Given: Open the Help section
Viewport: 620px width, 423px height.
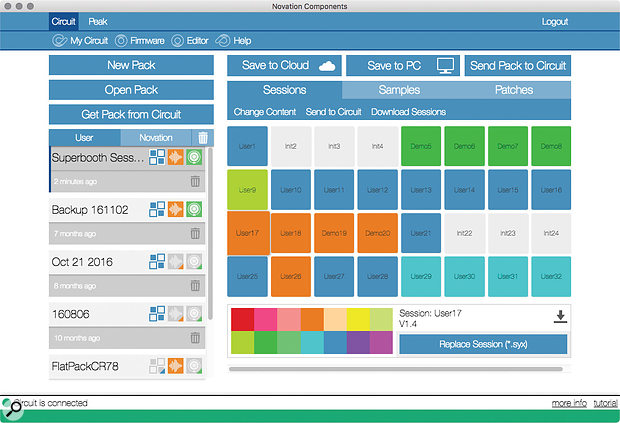Looking at the screenshot, I should click(x=234, y=41).
